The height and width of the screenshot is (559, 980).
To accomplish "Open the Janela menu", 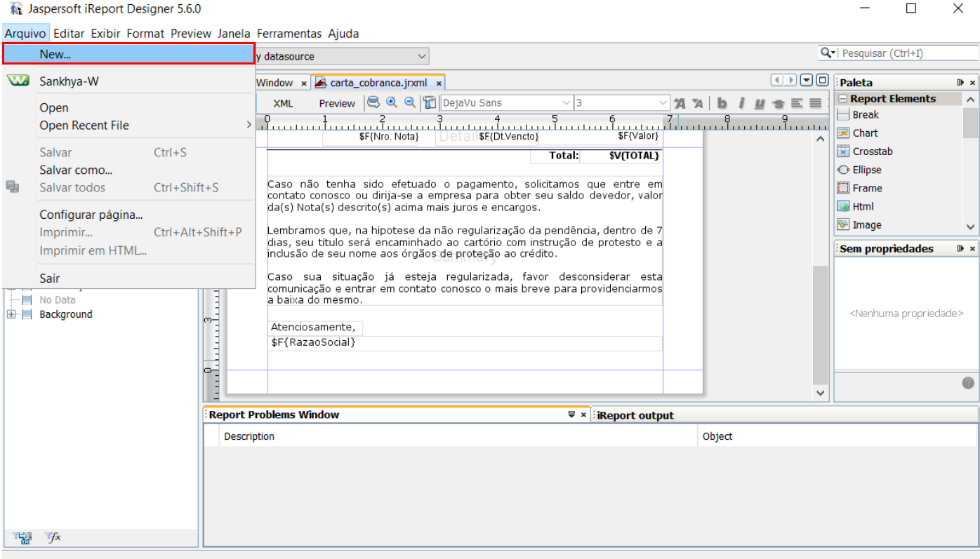I will pos(234,33).
